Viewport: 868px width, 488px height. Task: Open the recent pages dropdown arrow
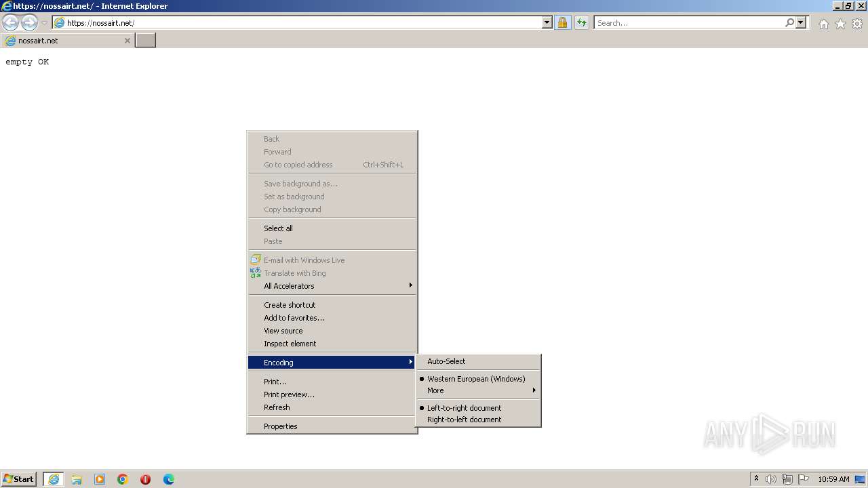(45, 23)
